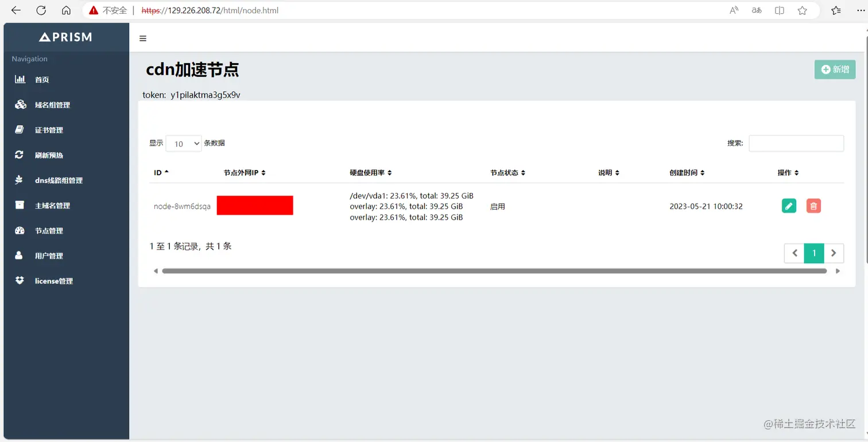This screenshot has width=868, height=442.
Task: Click the dns线路组管理 icon
Action: pyautogui.click(x=20, y=180)
